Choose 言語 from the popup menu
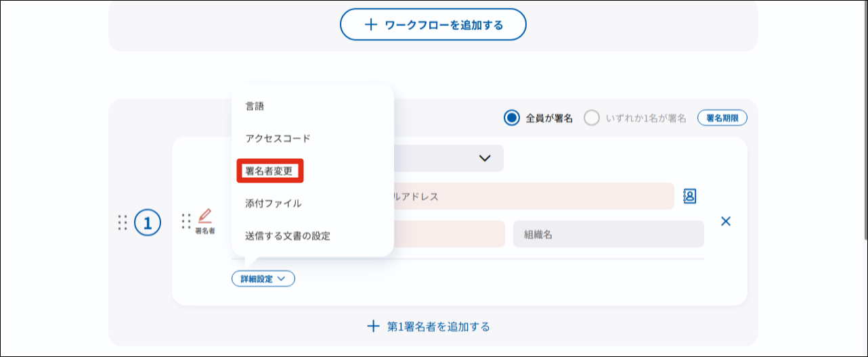 click(x=255, y=106)
